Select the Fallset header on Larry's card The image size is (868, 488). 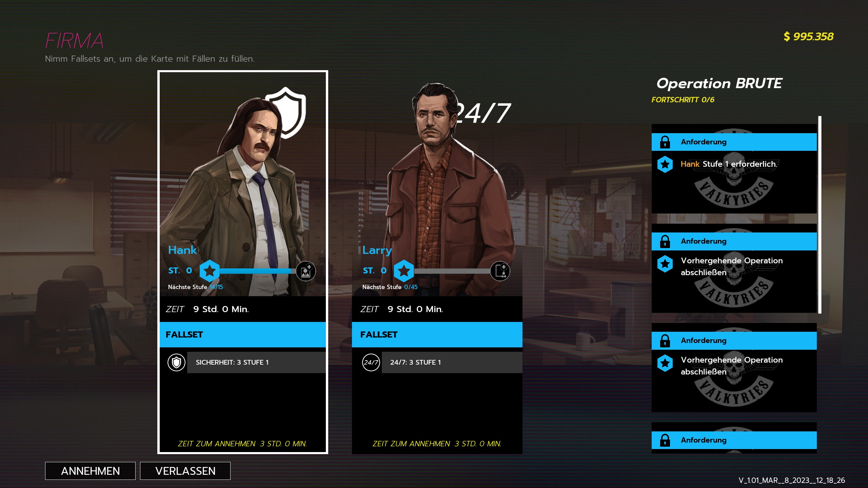(437, 334)
